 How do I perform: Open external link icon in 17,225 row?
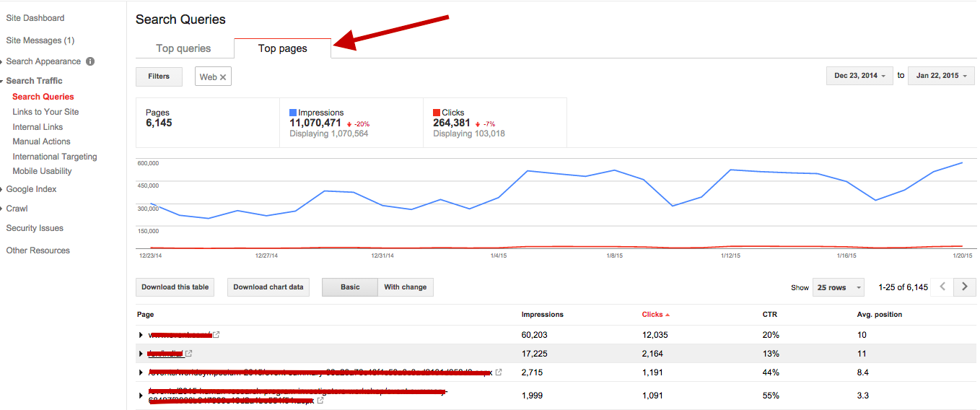[x=189, y=353]
